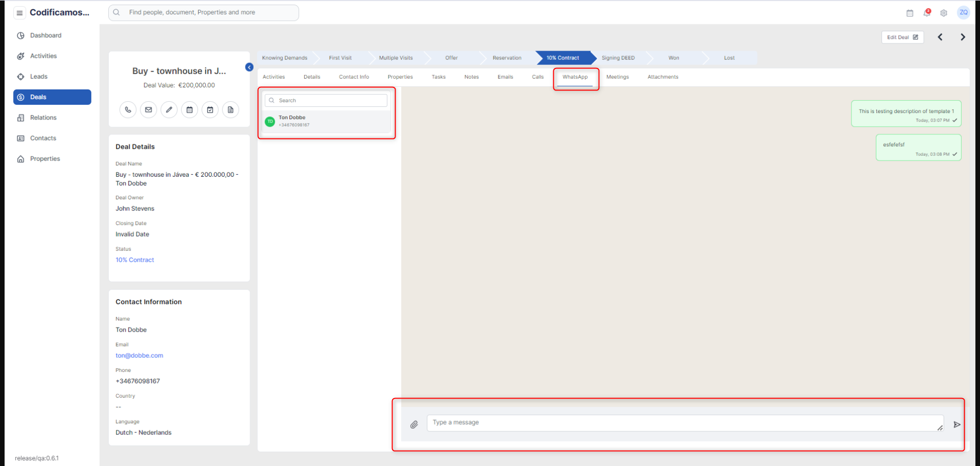
Task: Collapse the deal details side panel
Action: click(249, 67)
